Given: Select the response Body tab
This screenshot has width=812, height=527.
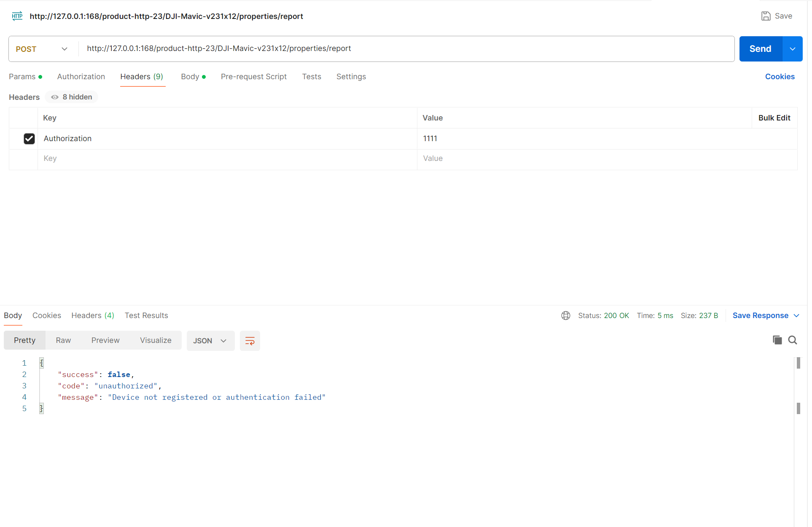Looking at the screenshot, I should [13, 316].
